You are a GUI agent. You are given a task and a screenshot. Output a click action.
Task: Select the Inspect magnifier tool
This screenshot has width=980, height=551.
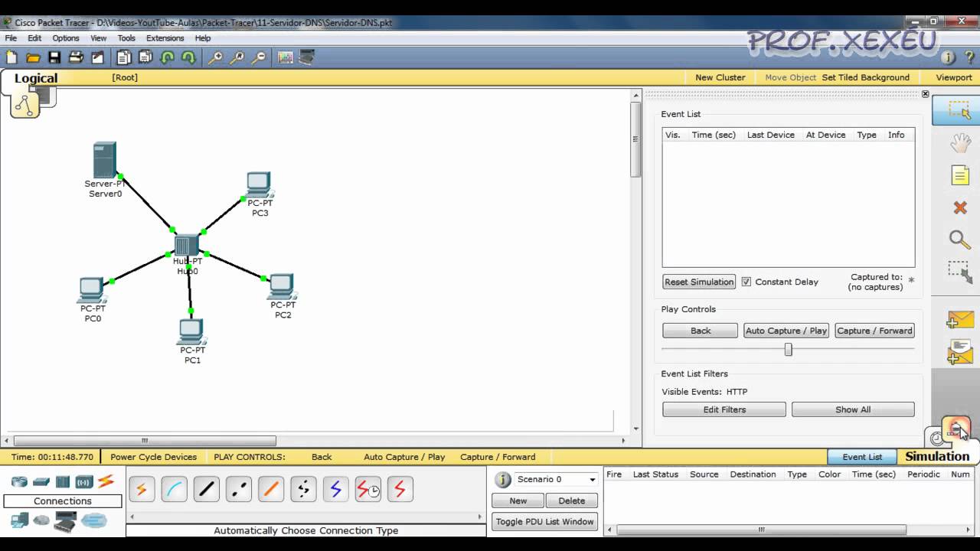click(x=960, y=240)
